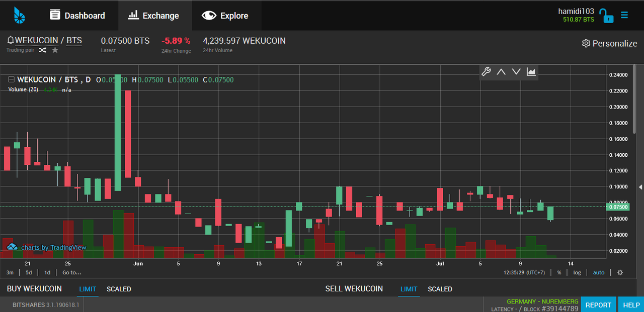Click the 12:35:29 (UTC+7) timezone selector
Screen dimensions: 644x312
click(524, 273)
